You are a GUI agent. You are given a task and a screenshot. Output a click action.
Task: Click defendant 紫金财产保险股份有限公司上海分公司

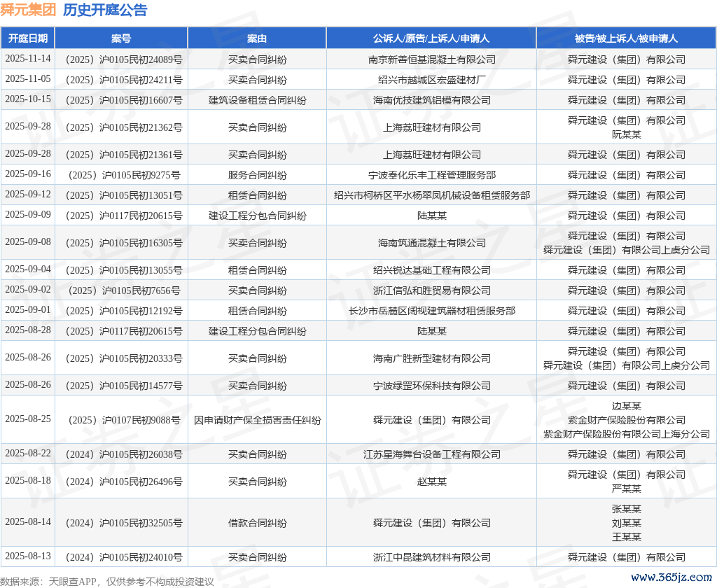coord(626,434)
